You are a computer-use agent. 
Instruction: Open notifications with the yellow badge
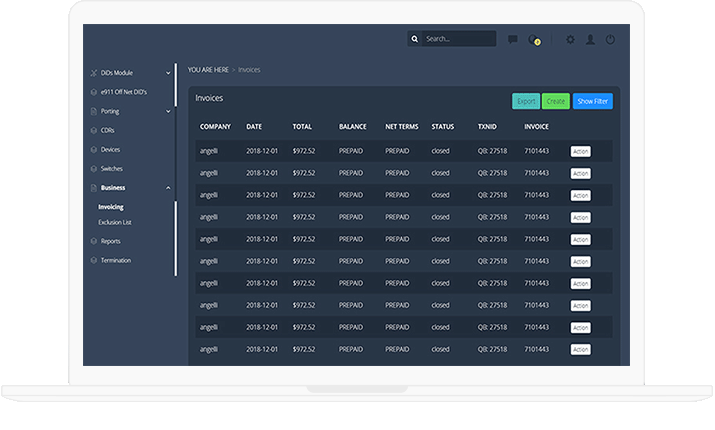535,40
